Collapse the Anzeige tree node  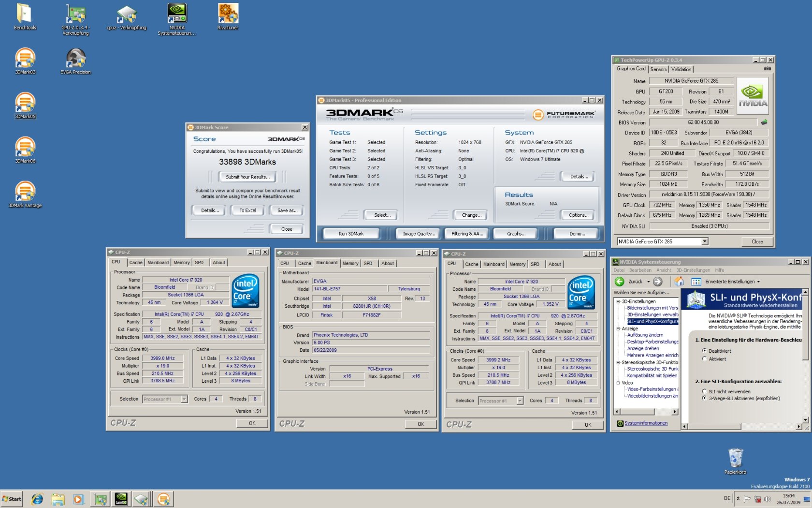coord(618,329)
